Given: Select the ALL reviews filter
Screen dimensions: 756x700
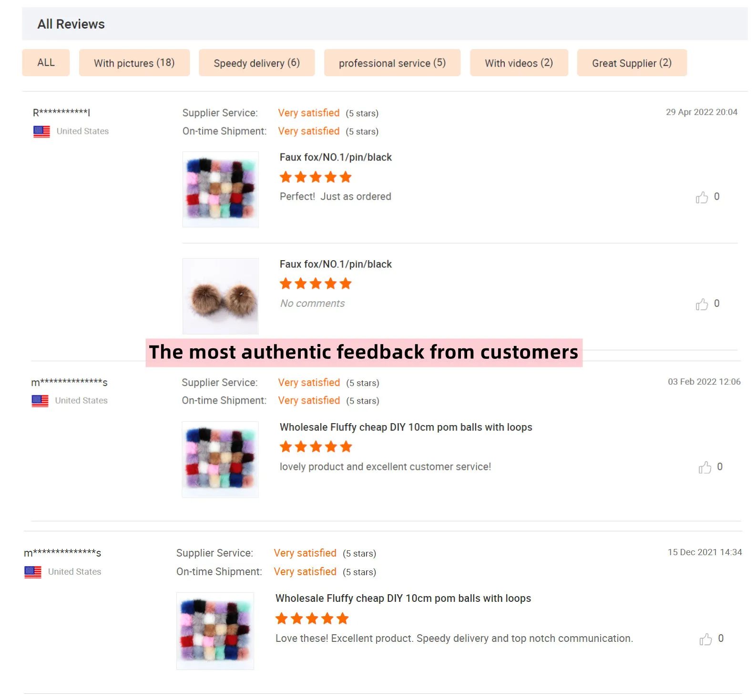Looking at the screenshot, I should pyautogui.click(x=46, y=63).
